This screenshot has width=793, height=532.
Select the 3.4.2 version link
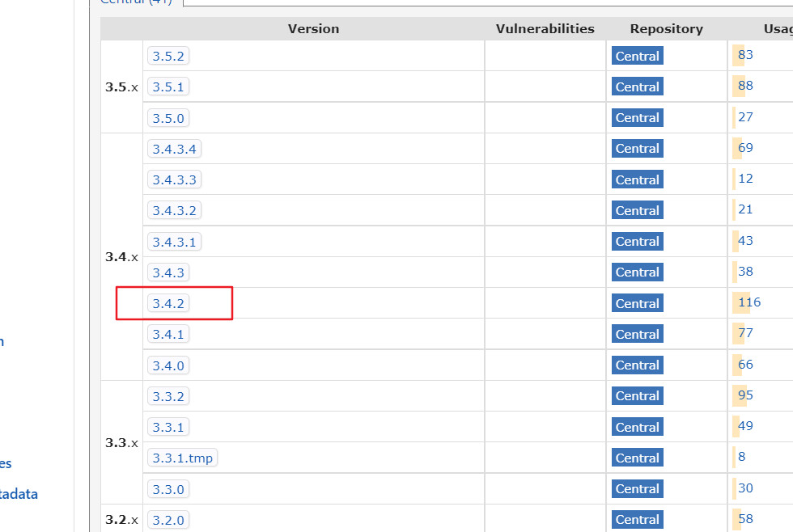tap(168, 303)
